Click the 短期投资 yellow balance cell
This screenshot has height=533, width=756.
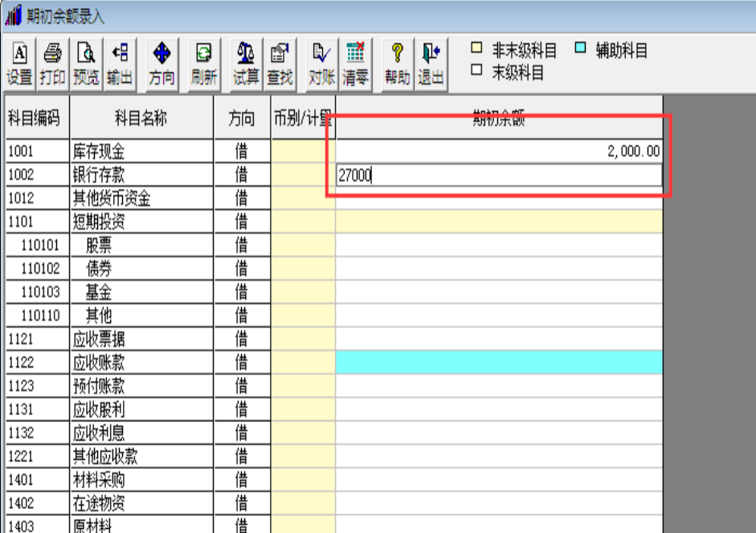click(499, 222)
